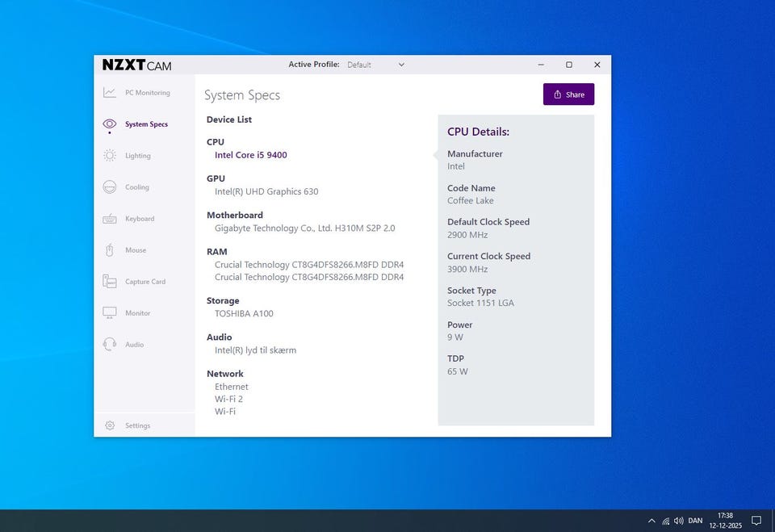Select Gigabyte H310M S2P 2.0 motherboard
Screen dimensions: 775x532
coord(305,228)
